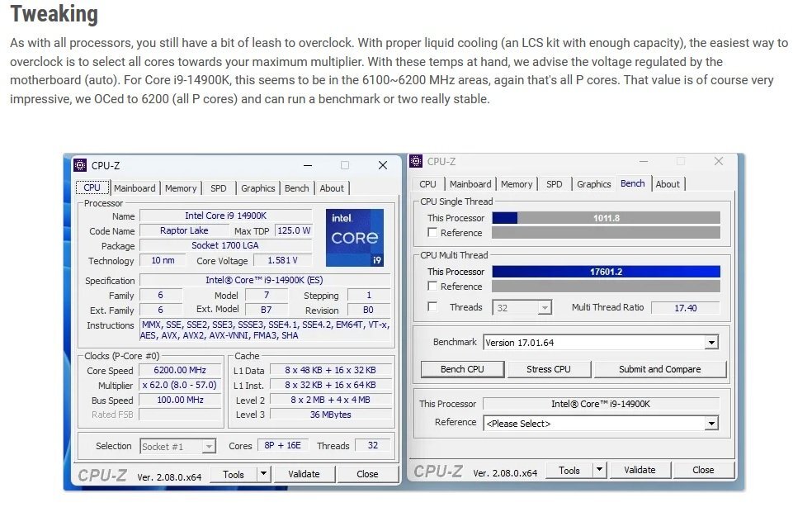
Task: Click the Ext. Model value B7
Action: [267, 310]
